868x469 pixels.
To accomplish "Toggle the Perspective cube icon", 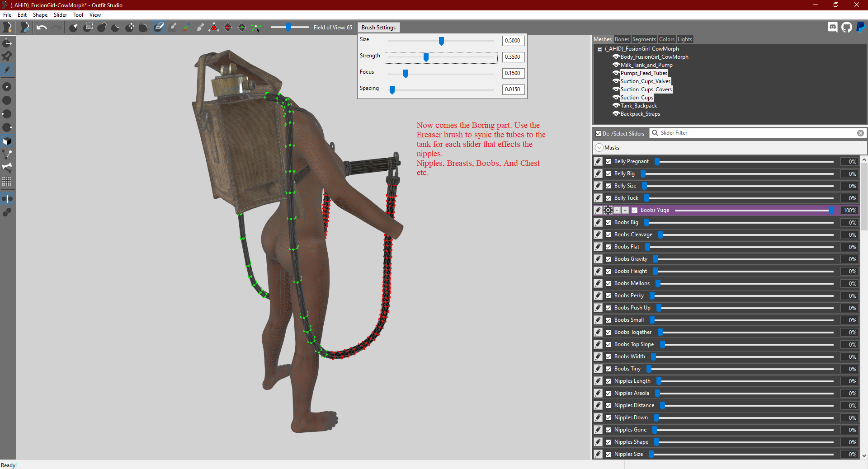I will point(7,141).
